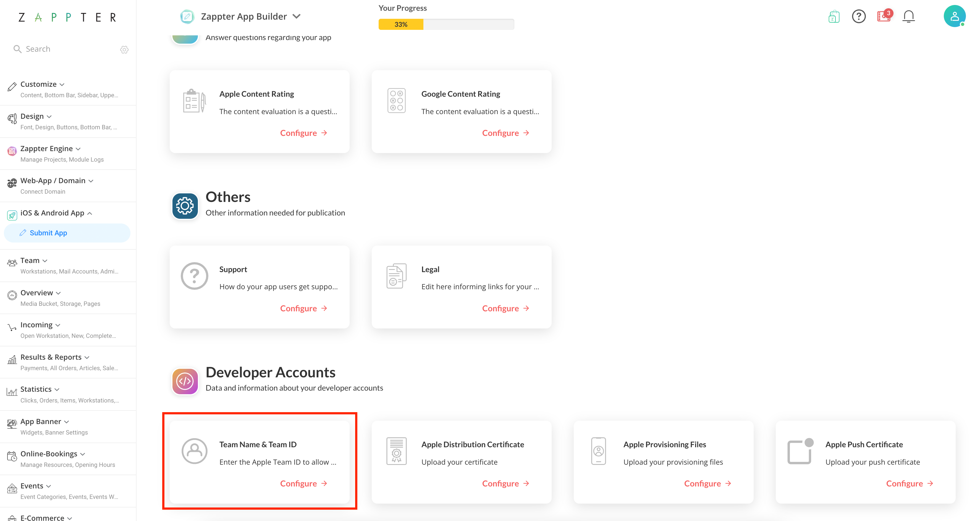
Task: Configure Apple Provisioning Files
Action: [x=708, y=484]
